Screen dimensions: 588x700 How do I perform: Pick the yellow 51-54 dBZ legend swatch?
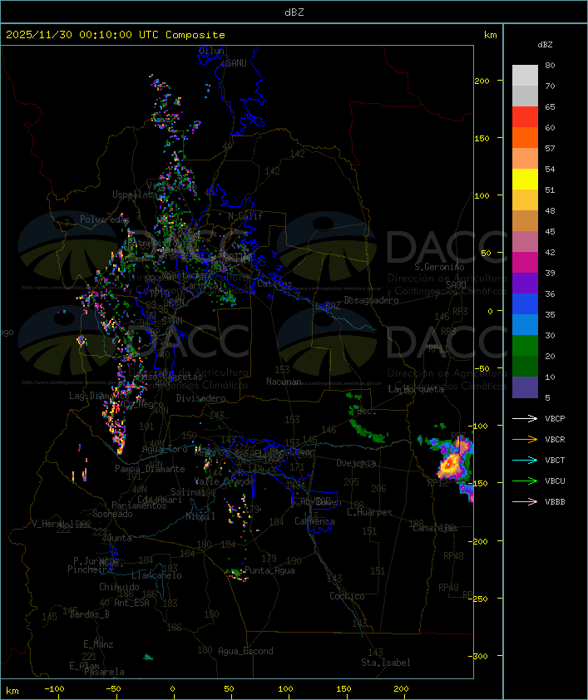coord(525,179)
